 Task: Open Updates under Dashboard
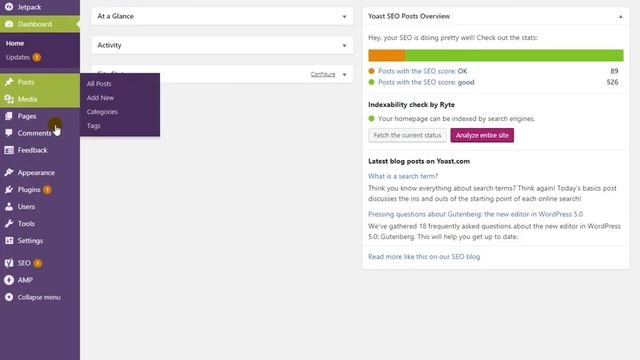pyautogui.click(x=18, y=57)
